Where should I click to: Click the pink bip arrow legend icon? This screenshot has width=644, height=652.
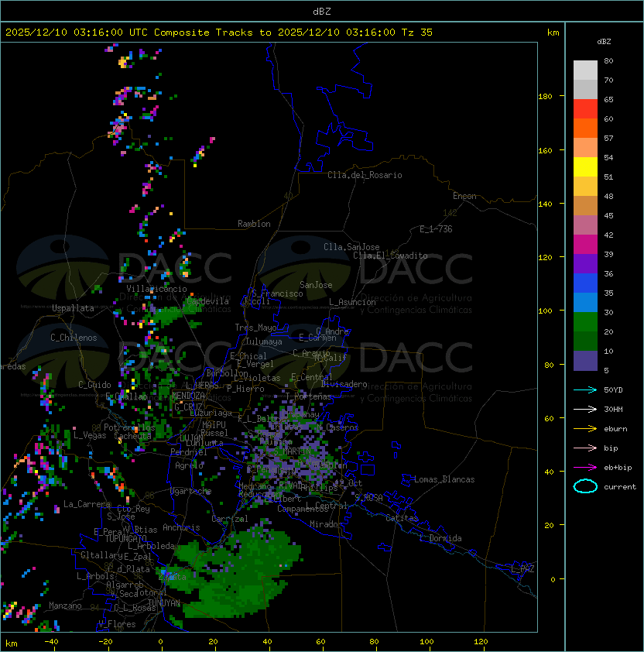coord(585,448)
